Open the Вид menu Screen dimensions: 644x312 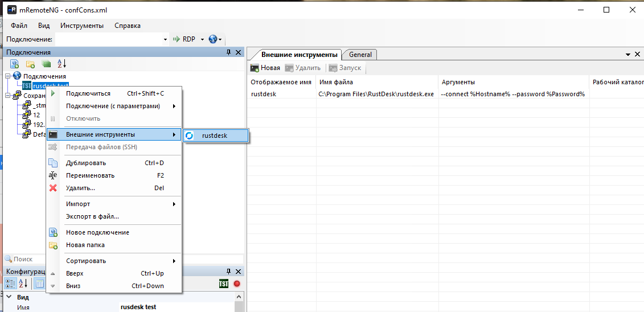click(x=44, y=26)
